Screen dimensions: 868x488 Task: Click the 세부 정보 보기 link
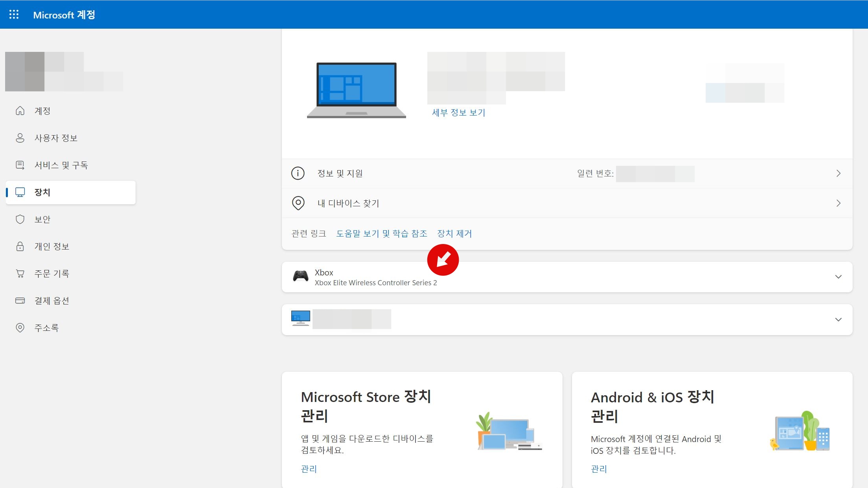point(458,113)
